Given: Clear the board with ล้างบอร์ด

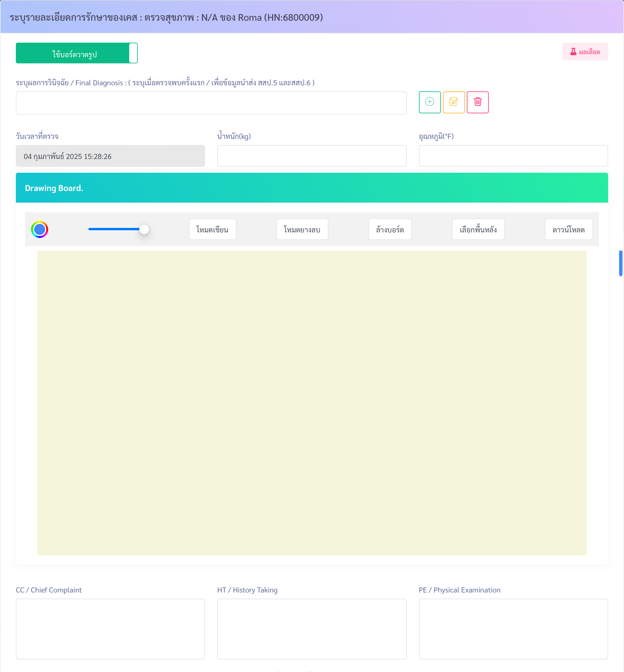Looking at the screenshot, I should click(x=390, y=229).
